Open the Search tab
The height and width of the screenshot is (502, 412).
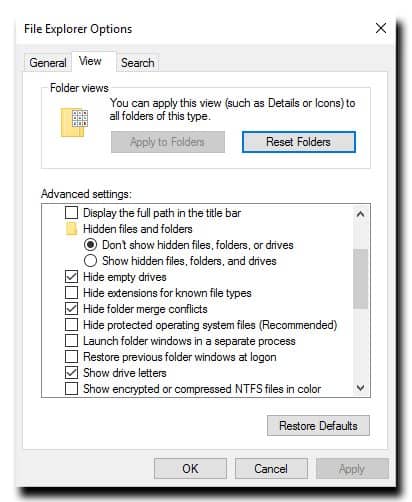[137, 63]
